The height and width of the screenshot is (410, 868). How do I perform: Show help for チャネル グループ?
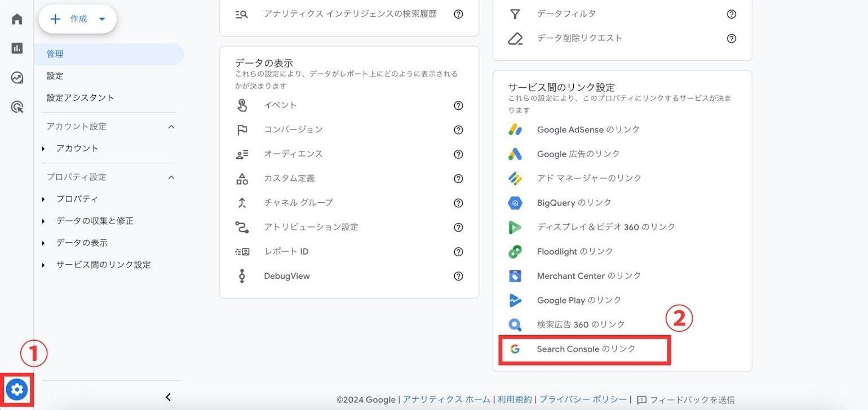click(458, 203)
